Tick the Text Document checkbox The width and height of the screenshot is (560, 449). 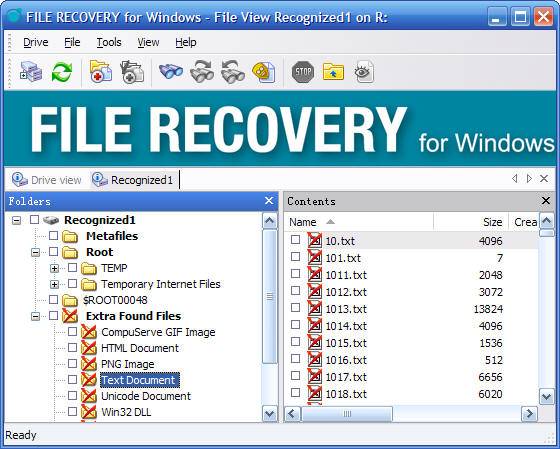click(x=72, y=379)
